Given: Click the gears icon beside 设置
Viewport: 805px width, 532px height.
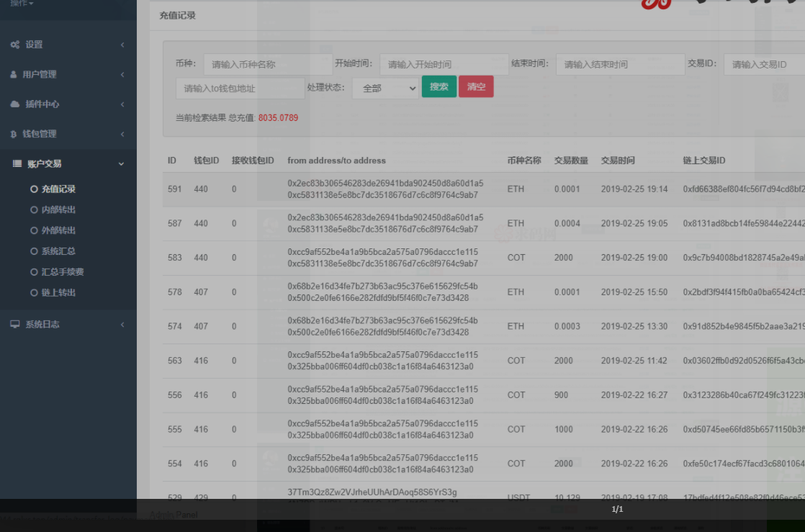Looking at the screenshot, I should tap(14, 45).
